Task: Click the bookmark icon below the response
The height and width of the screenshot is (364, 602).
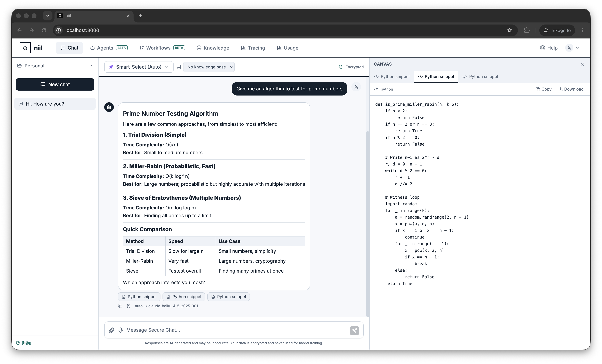Action: (128, 306)
